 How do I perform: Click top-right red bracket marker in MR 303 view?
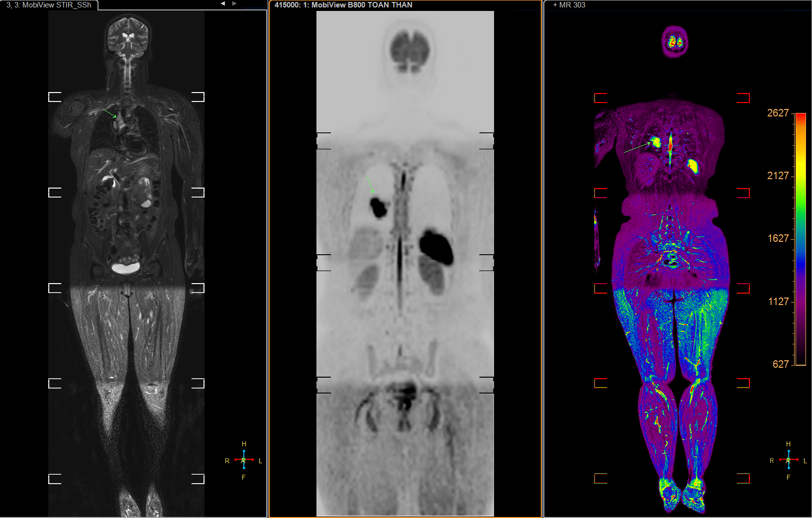pos(743,98)
